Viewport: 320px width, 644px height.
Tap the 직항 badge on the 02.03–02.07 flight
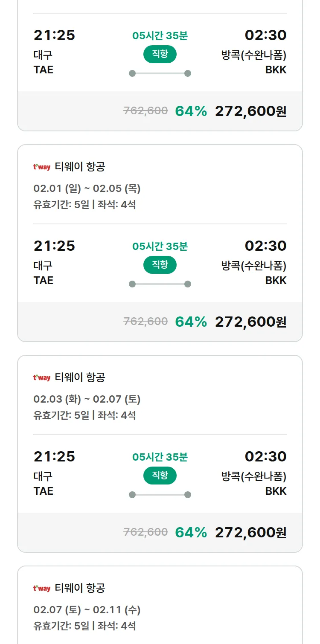coord(160,476)
